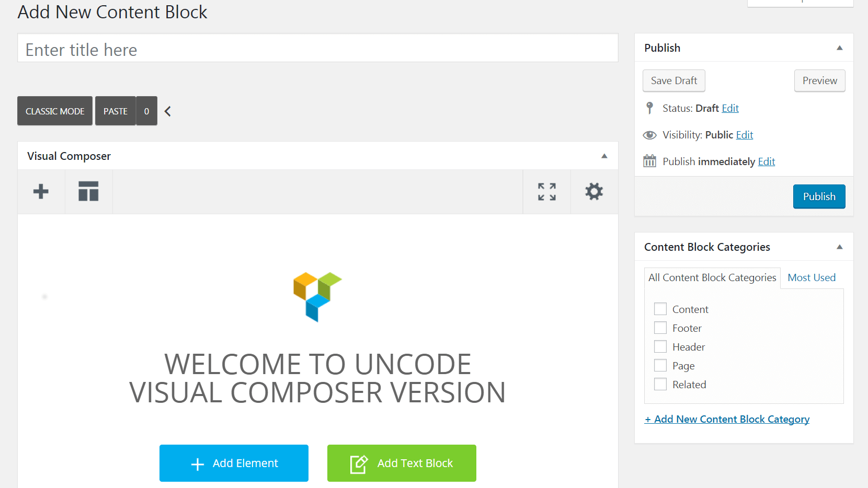Toggle fullscreen mode in Visual Composer

(547, 192)
